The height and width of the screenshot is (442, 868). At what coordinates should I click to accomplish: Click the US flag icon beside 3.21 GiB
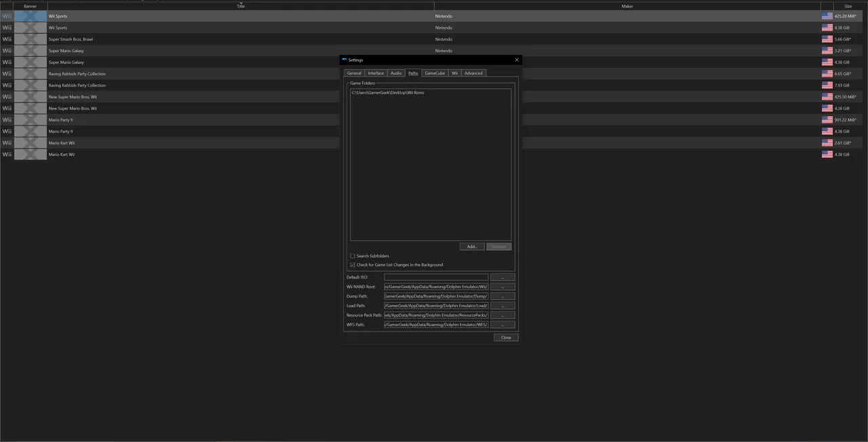coord(827,51)
